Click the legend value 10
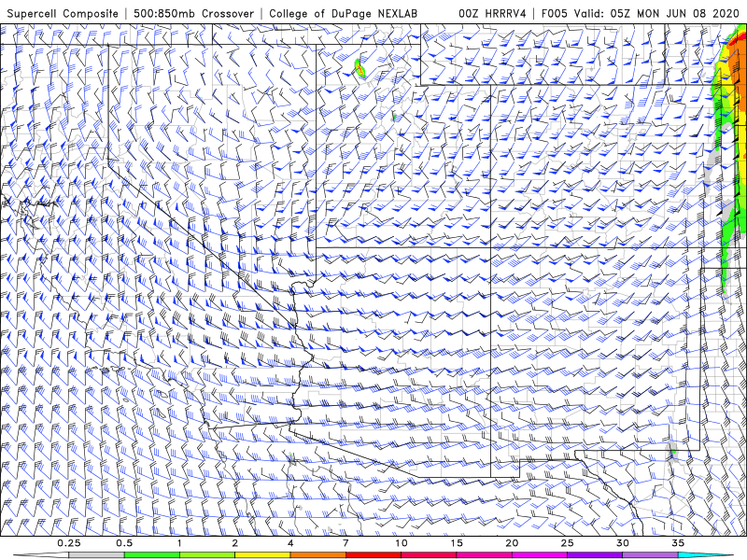Image resolution: width=747 pixels, height=560 pixels. point(402,543)
